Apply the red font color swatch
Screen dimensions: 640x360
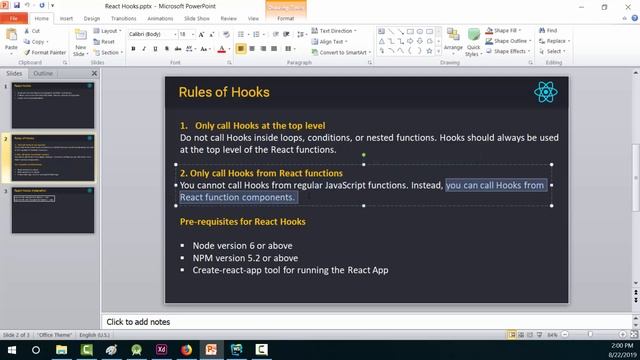click(x=222, y=49)
